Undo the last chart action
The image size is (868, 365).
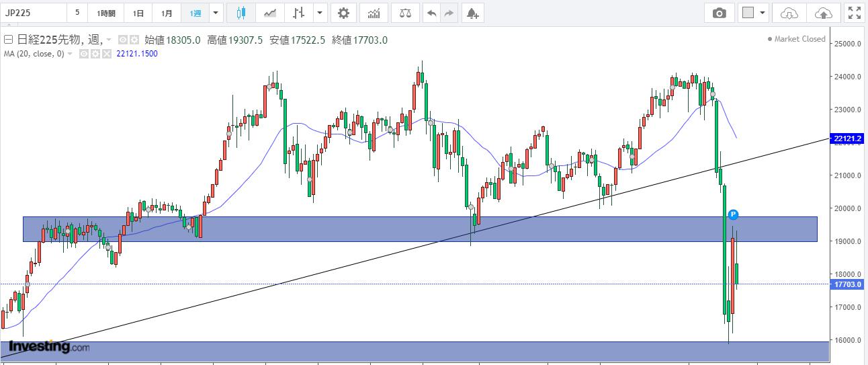432,13
